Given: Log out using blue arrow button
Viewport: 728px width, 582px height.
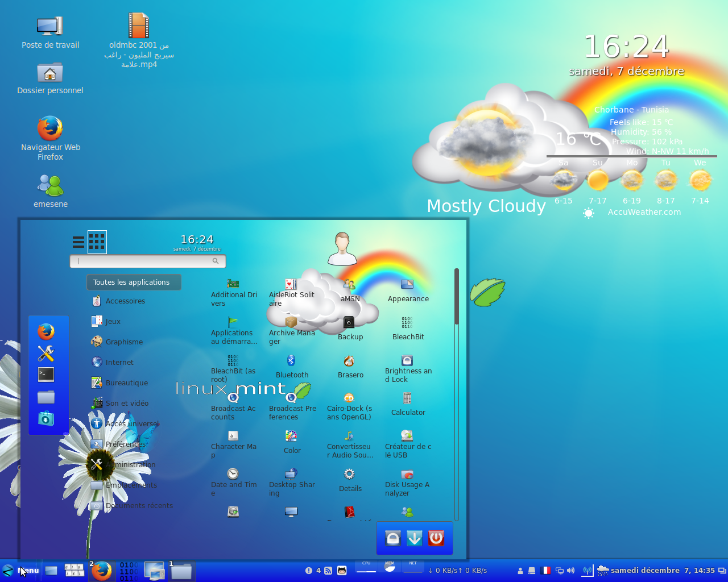Looking at the screenshot, I should tap(415, 538).
